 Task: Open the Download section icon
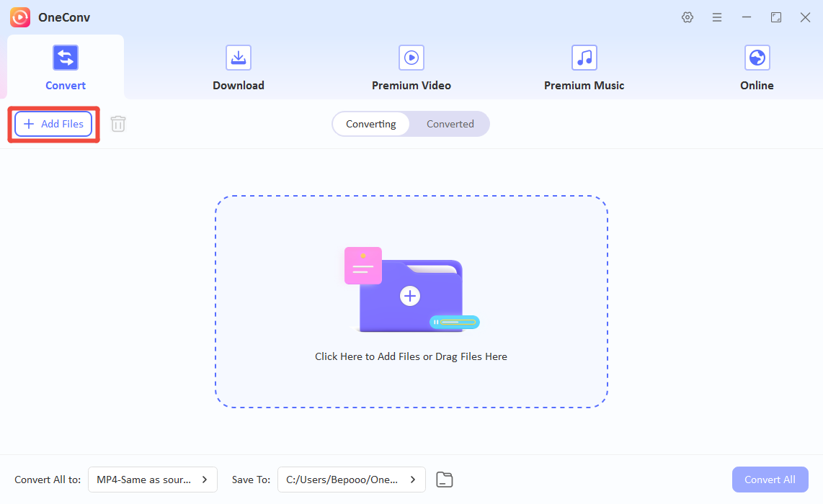coord(239,58)
